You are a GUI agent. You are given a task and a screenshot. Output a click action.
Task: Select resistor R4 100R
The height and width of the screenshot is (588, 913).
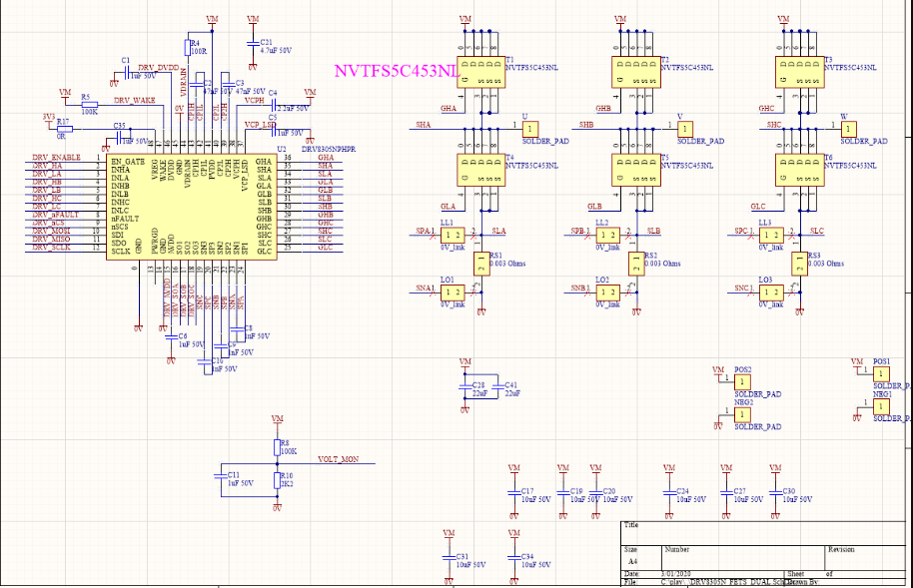tap(188, 47)
